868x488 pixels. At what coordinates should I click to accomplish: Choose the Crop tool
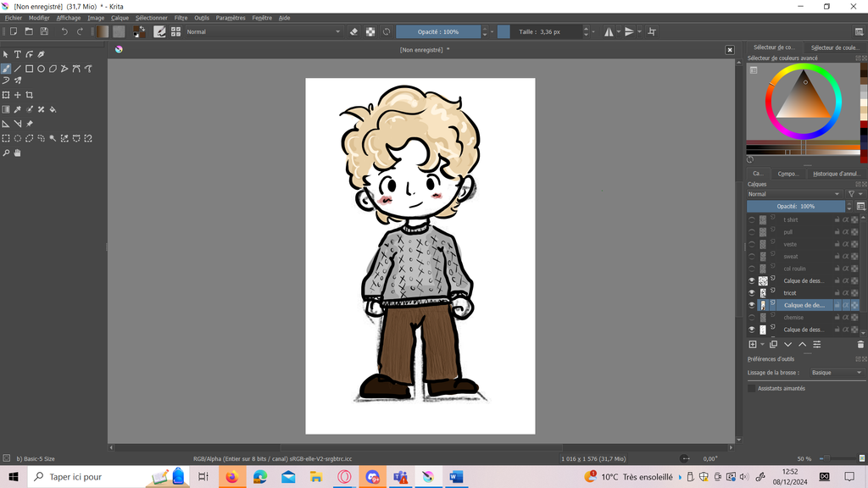(x=29, y=95)
